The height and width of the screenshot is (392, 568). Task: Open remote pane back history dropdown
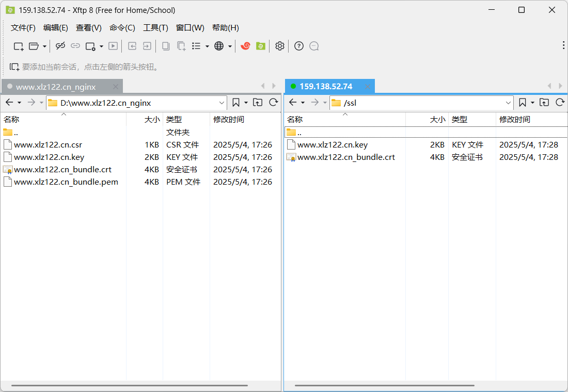[x=303, y=103]
